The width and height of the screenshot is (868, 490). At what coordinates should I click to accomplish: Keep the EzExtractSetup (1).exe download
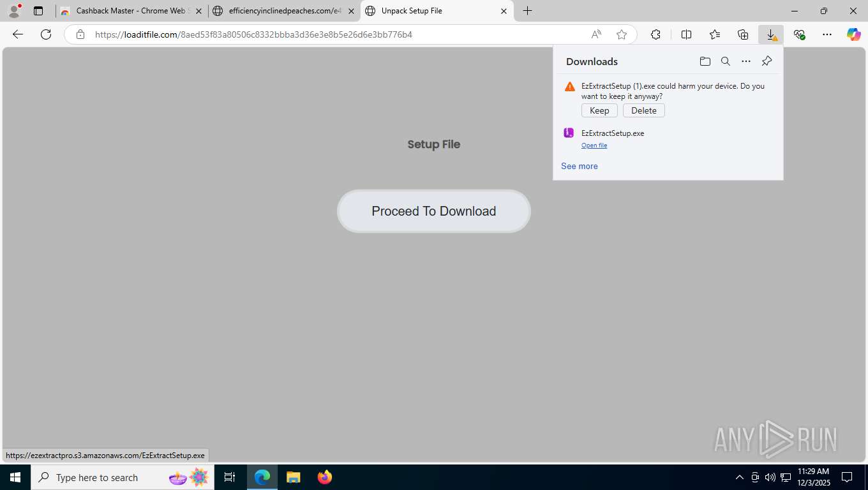coord(599,110)
